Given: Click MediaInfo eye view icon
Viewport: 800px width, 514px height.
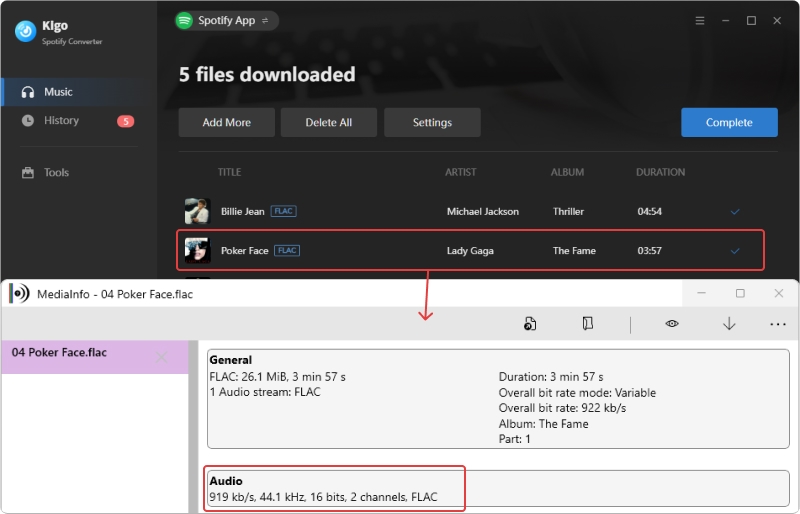Looking at the screenshot, I should pos(672,323).
